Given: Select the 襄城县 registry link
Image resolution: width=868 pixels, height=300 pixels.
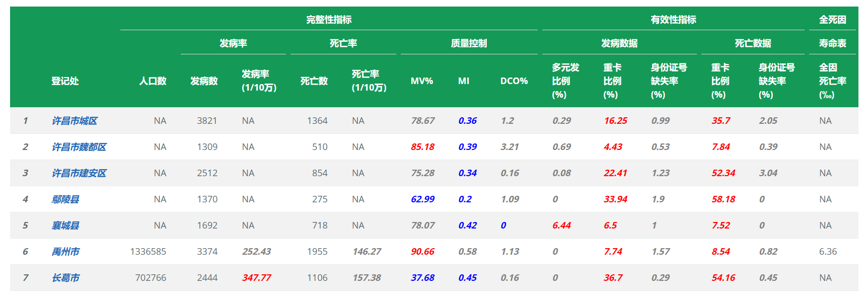Looking at the screenshot, I should (65, 226).
